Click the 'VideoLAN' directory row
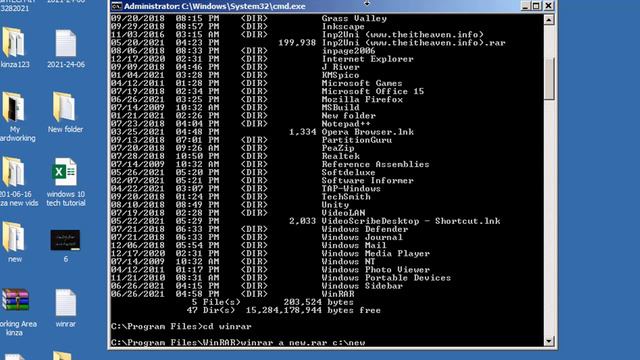Screen dimensions: 640x360 click(238, 213)
